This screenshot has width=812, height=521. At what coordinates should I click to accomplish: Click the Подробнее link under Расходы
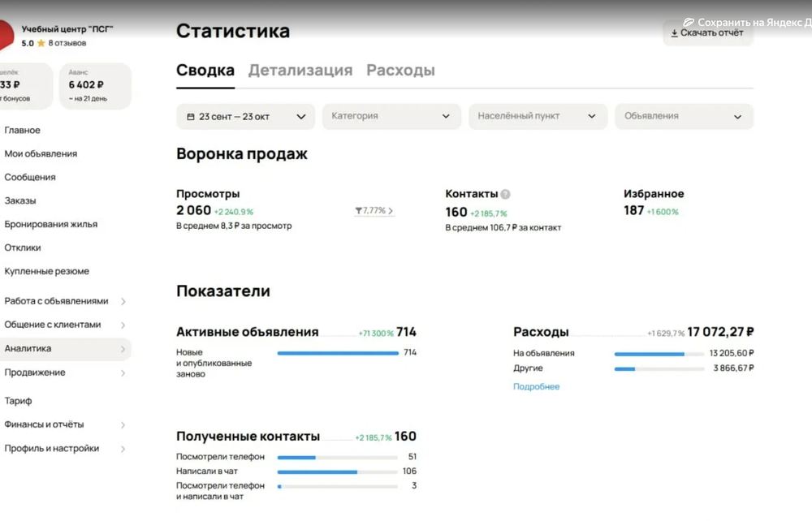click(536, 386)
